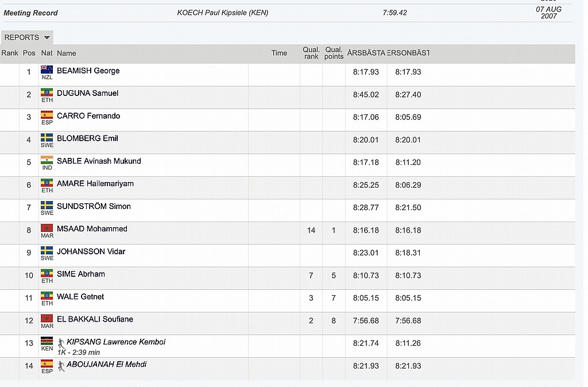The width and height of the screenshot is (588, 387).
Task: Click the Qual. rank column header
Action: click(311, 53)
